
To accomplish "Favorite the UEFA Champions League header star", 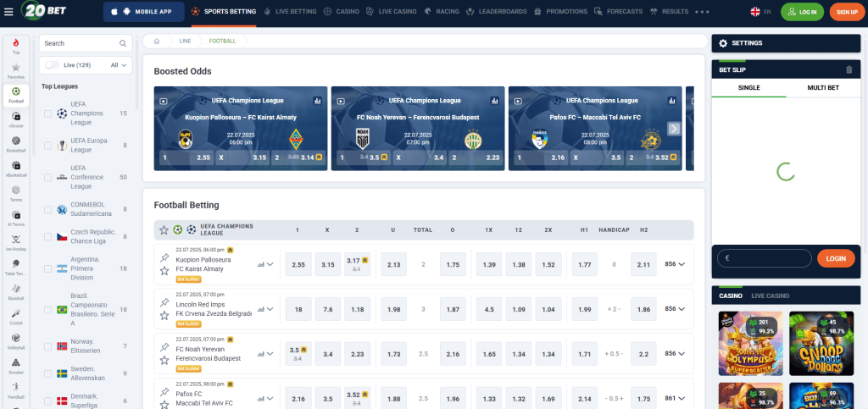I will [164, 230].
